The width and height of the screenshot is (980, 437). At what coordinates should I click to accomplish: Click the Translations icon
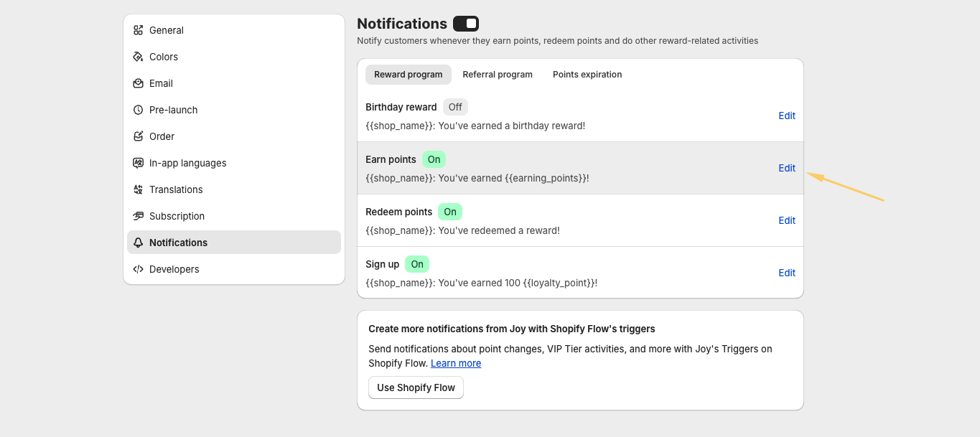[x=139, y=189]
